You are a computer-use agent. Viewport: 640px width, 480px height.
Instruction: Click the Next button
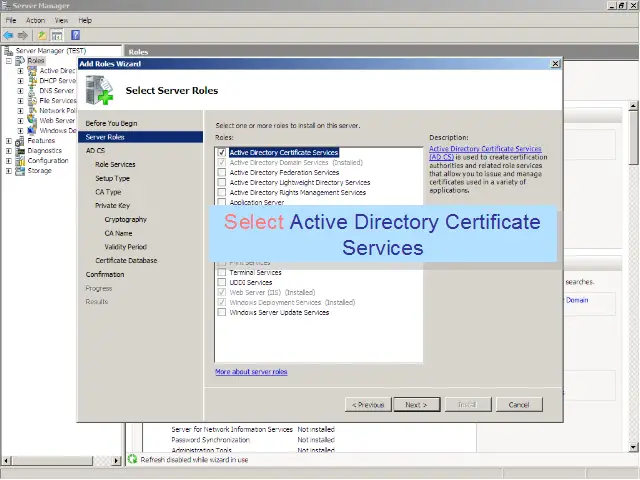(417, 404)
